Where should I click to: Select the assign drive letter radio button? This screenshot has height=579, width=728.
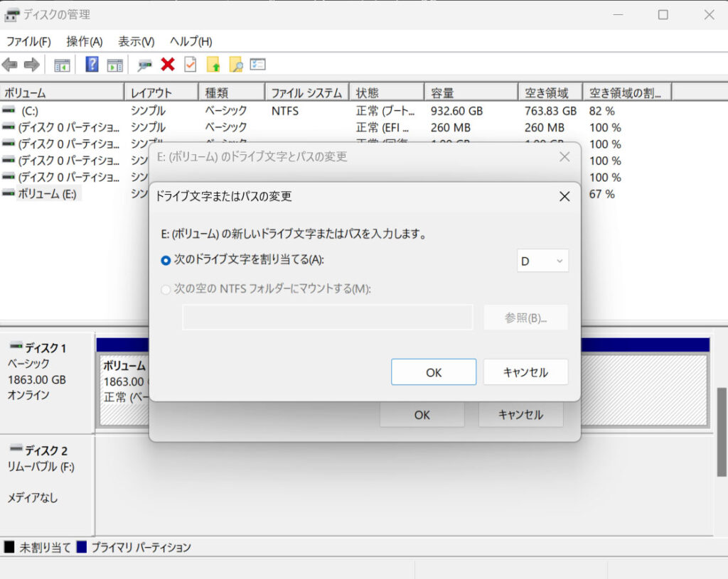point(166,261)
